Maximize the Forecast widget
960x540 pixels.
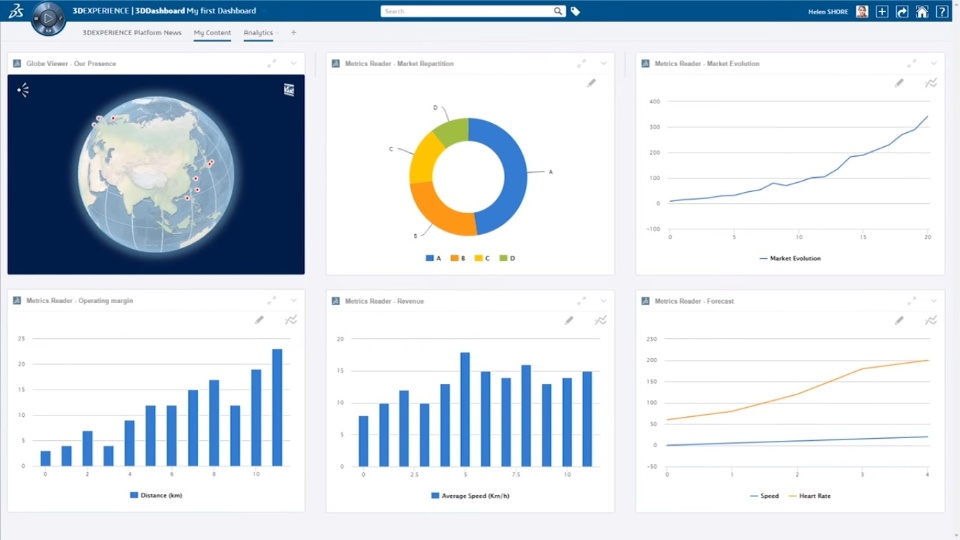click(x=912, y=301)
